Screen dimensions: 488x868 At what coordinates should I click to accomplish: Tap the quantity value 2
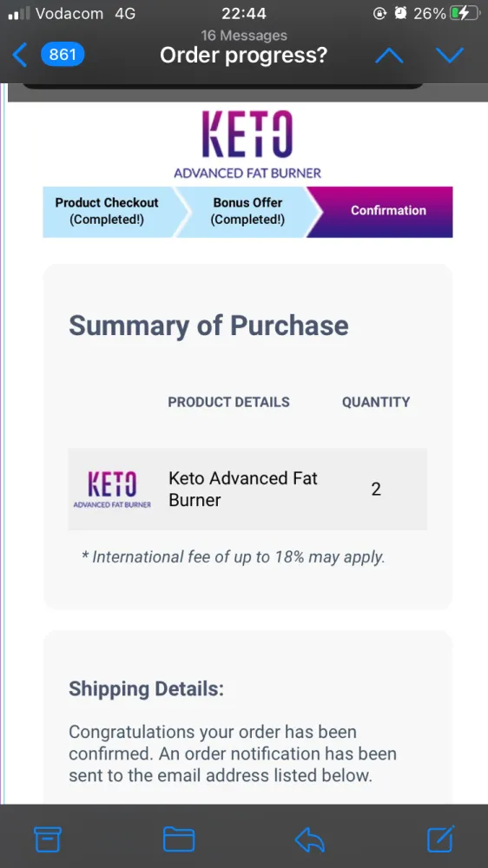coord(376,490)
